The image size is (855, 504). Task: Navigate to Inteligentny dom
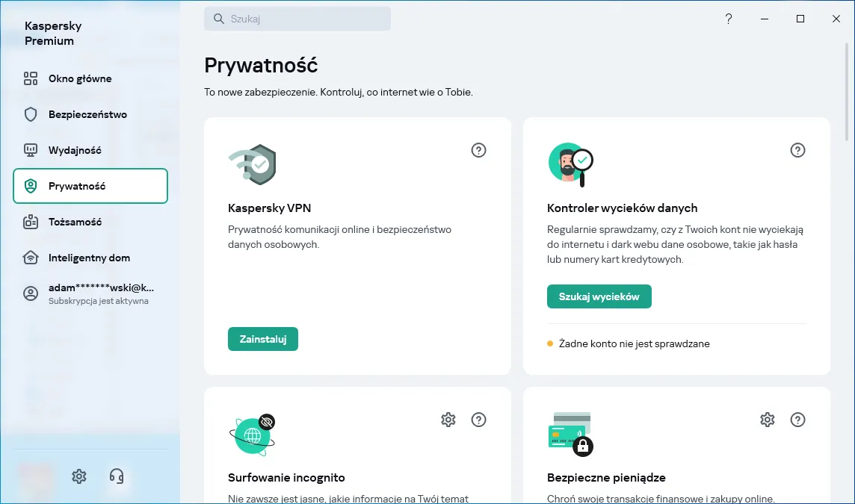tap(89, 258)
